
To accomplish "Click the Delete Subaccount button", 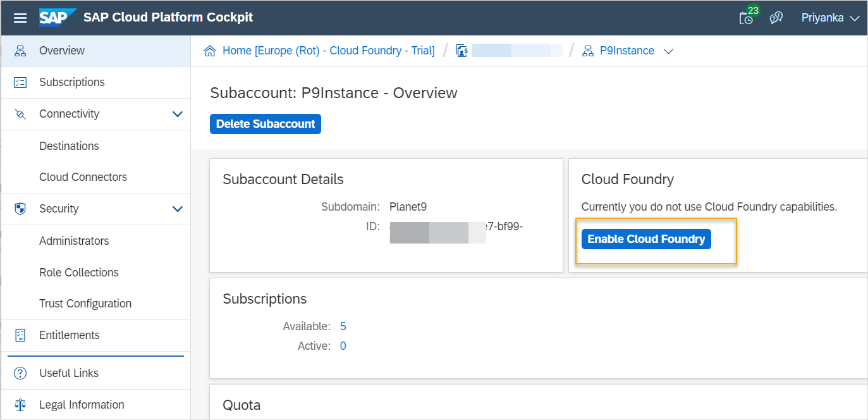I will (266, 124).
